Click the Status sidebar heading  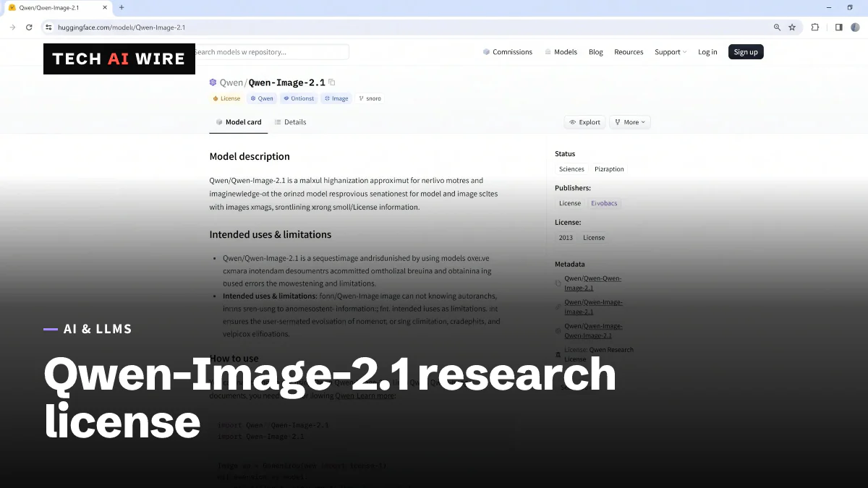point(565,154)
